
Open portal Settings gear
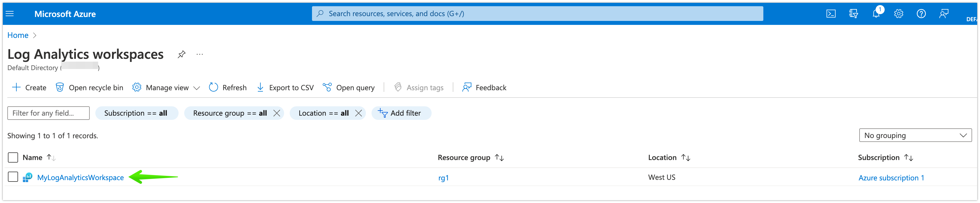898,14
